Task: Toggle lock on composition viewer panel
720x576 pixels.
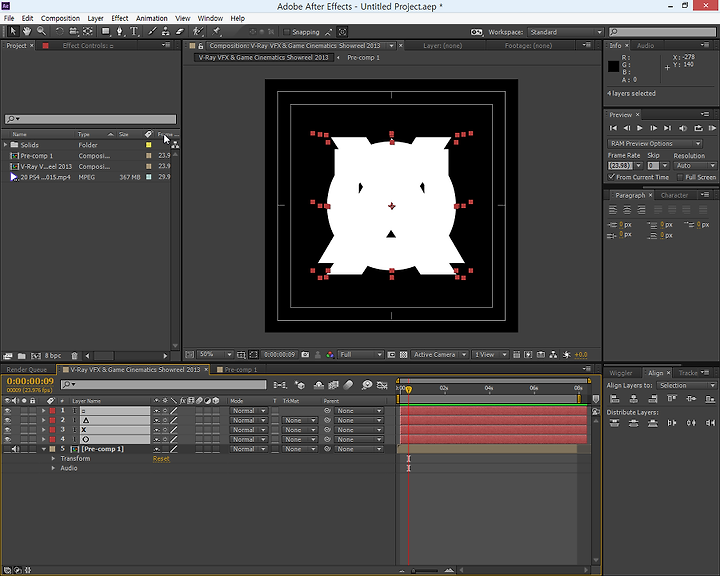Action: coord(201,46)
